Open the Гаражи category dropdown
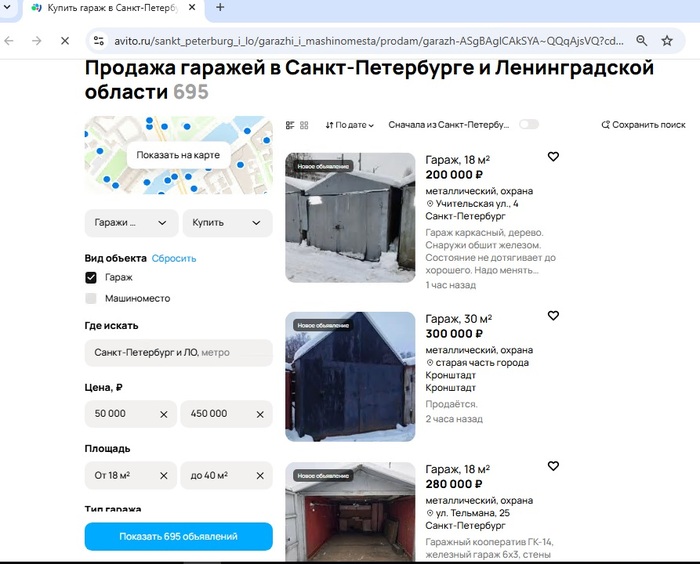 click(131, 223)
